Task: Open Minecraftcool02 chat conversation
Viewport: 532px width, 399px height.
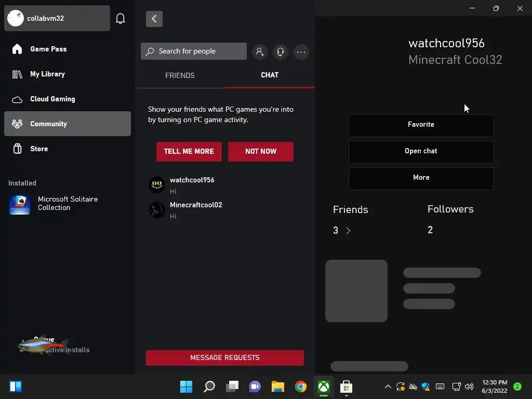Action: point(224,210)
